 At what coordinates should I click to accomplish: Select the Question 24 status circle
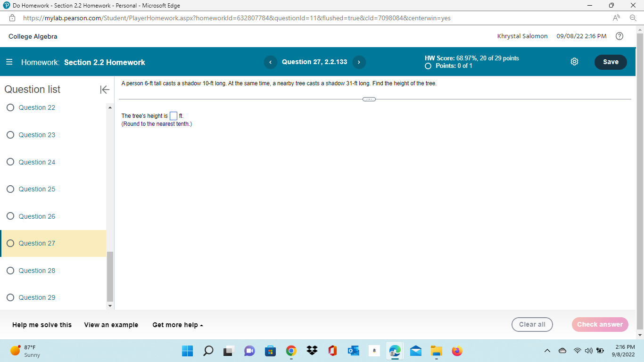[10, 162]
